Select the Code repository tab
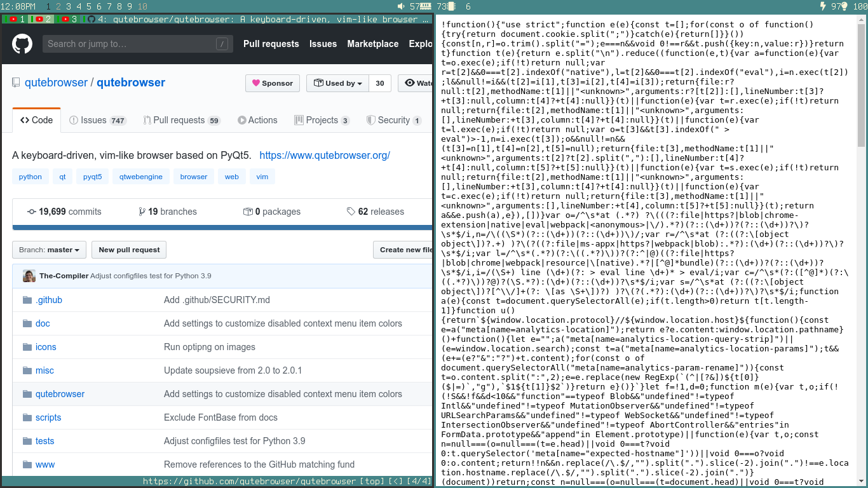The height and width of the screenshot is (488, 868). pos(37,120)
